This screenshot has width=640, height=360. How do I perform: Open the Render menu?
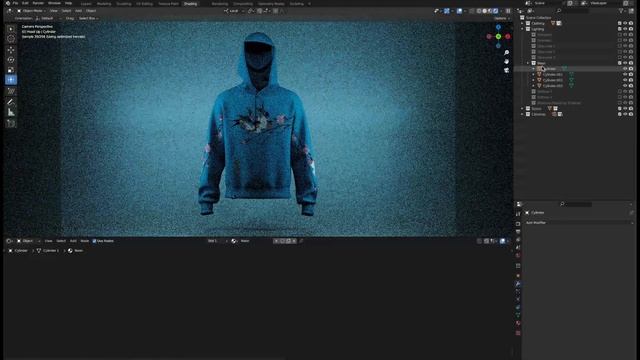38,3
